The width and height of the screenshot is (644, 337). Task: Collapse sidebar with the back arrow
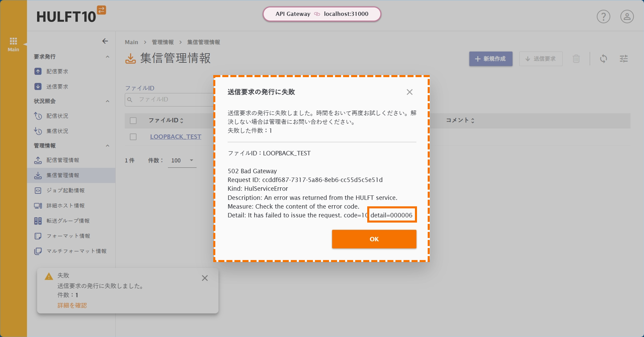click(x=105, y=41)
